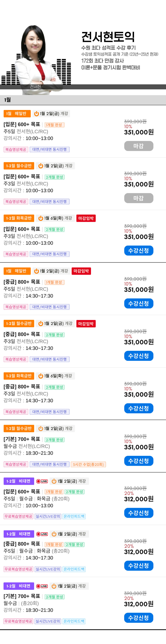Click the LIVE icon on the 비대면 입문 600+ course

pyautogui.click(x=42, y=481)
